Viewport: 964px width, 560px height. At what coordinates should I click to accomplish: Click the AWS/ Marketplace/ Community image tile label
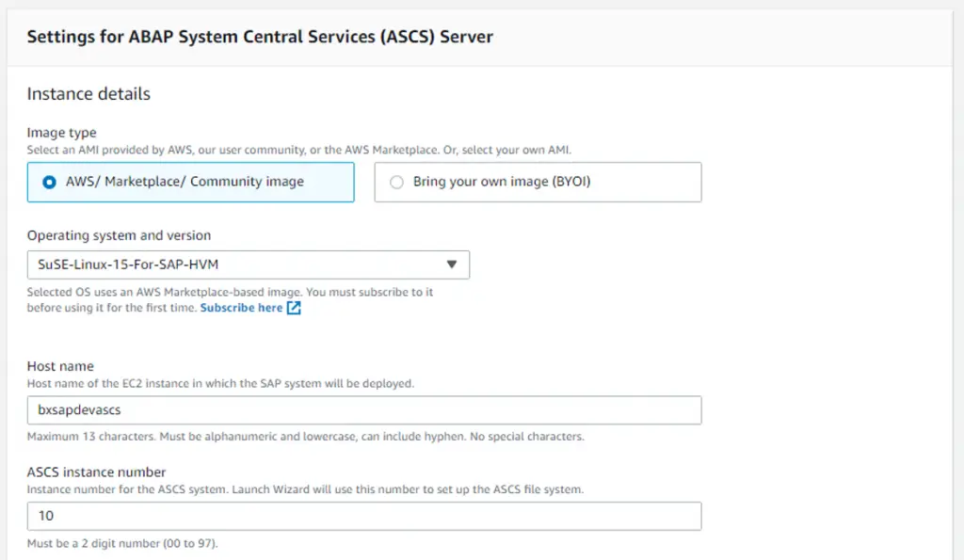(185, 182)
